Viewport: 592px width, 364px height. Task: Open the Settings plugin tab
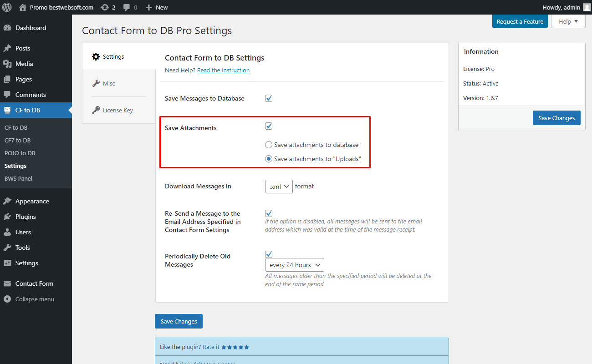[x=119, y=57]
